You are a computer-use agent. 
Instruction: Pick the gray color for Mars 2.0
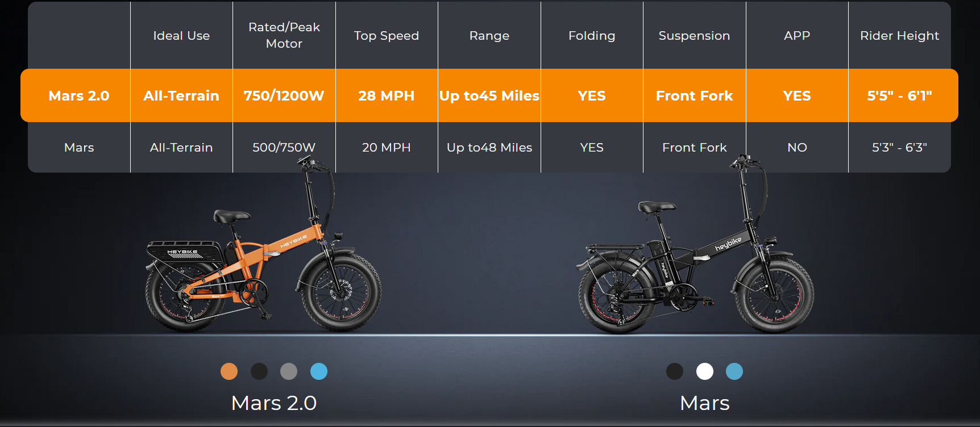tap(289, 371)
